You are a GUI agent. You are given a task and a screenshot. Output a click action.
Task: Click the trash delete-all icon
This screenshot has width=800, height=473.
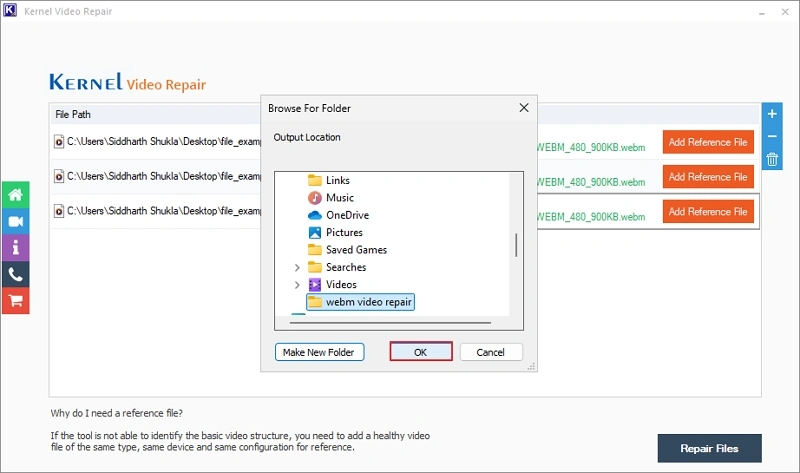pos(772,159)
